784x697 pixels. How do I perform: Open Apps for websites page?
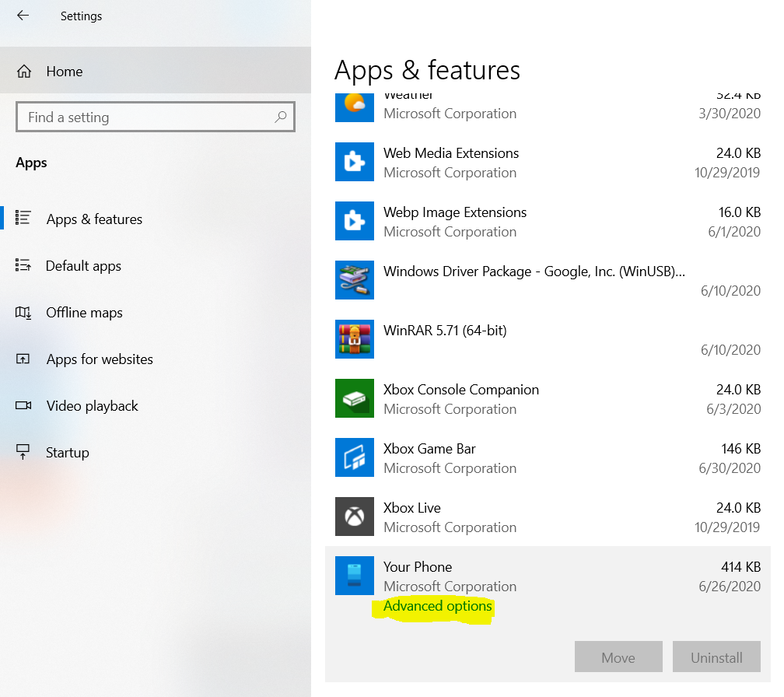pos(156,359)
